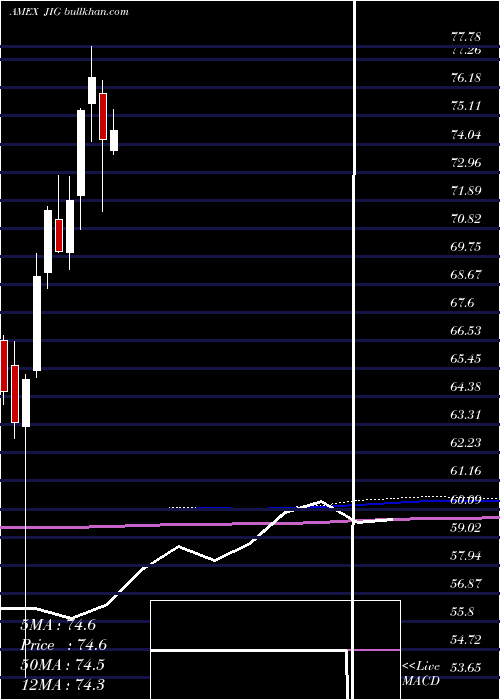
Task: Click the 5MA : 74.6 readout
Action: (58, 625)
